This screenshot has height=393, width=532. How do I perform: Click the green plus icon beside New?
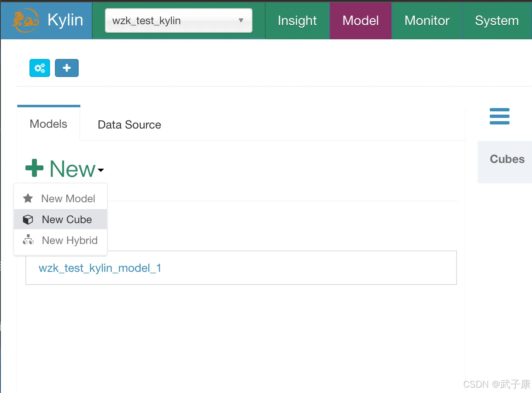(34, 168)
